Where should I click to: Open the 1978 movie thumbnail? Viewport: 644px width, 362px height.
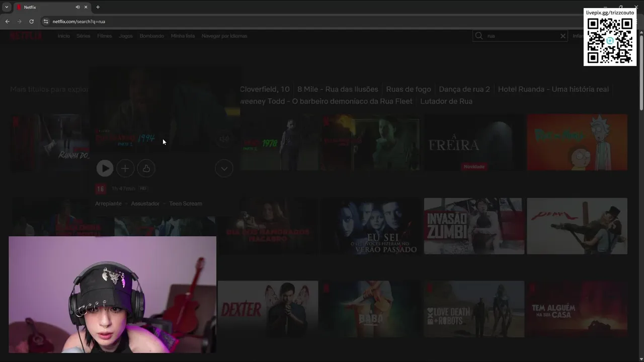[x=279, y=142]
